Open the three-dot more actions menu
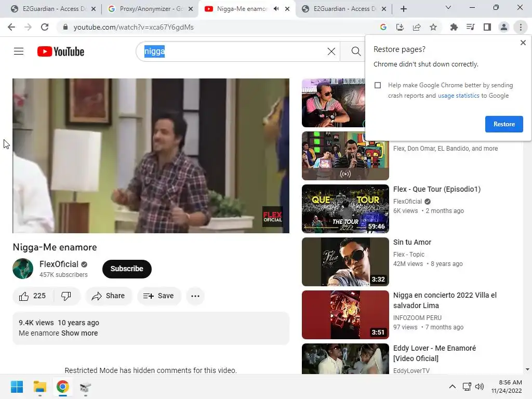Viewport: 532px width, 399px height. coord(195,296)
